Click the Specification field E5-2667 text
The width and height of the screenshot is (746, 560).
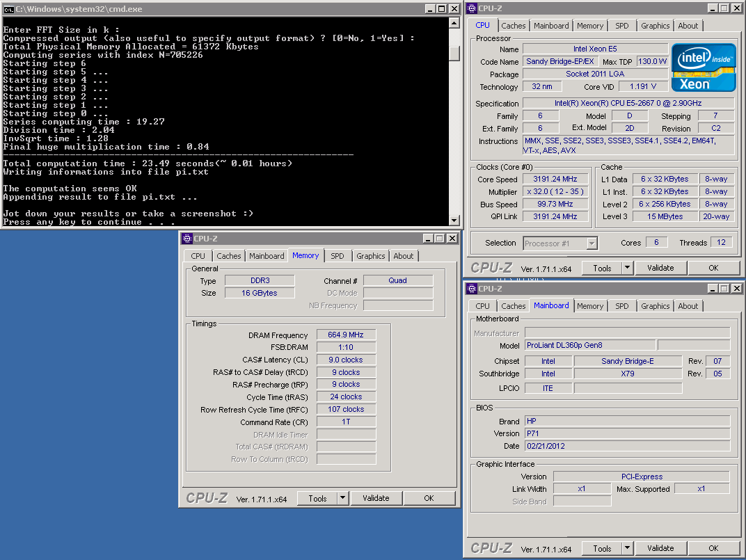point(628,103)
